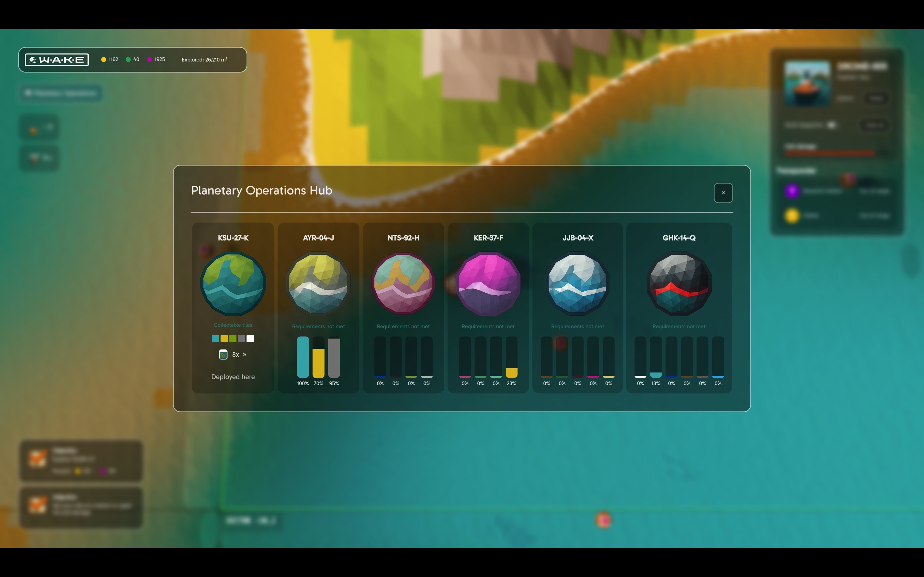
Task: Click the W·A·K·E wave logo
Action: pos(56,59)
